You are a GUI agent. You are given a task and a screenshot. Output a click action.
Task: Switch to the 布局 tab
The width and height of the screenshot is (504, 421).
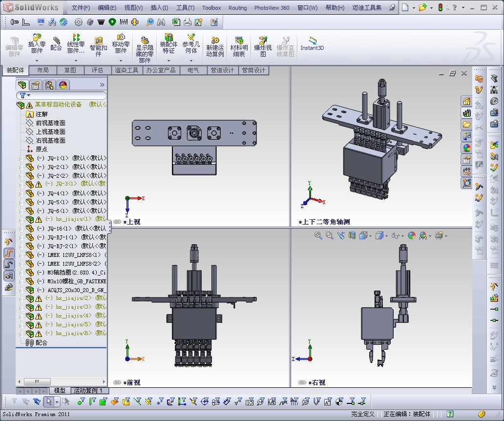(x=43, y=70)
